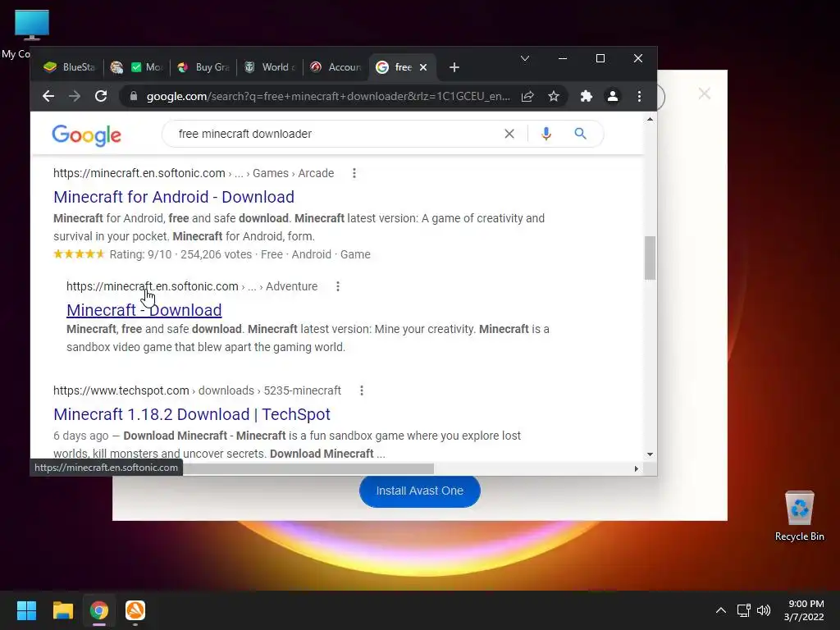Image resolution: width=840 pixels, height=630 pixels.
Task: Click the softonic.com Adventure breadcrumb URL
Action: tap(192, 286)
